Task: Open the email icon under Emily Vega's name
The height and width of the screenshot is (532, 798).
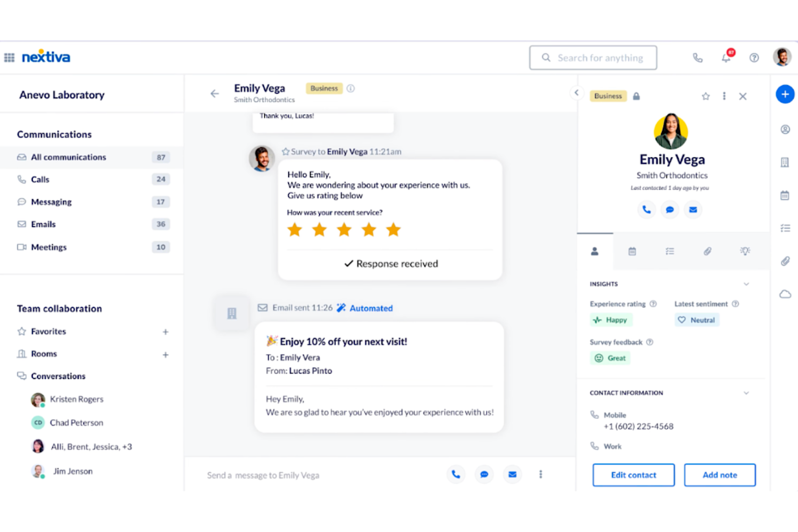Action: 693,210
